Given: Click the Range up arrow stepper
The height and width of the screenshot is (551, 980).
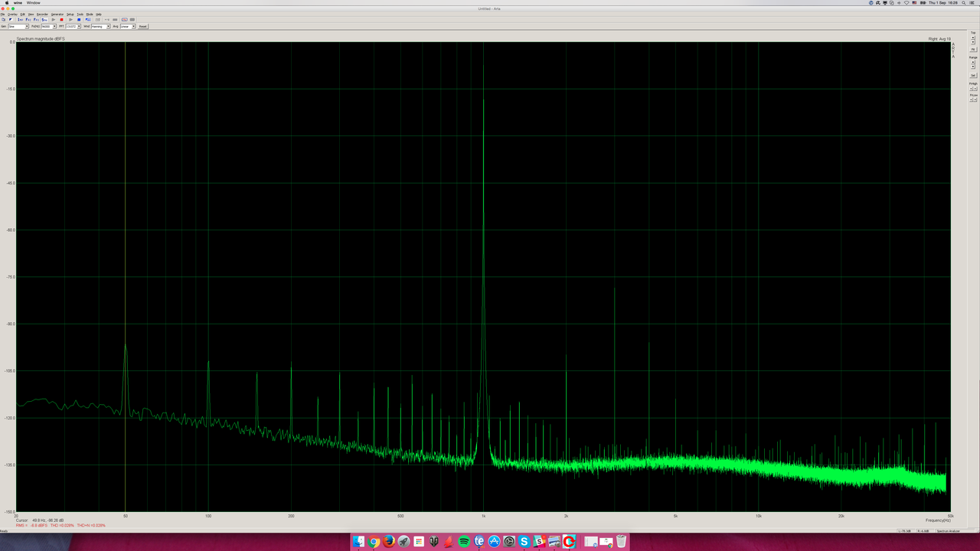Looking at the screenshot, I should pyautogui.click(x=973, y=62).
